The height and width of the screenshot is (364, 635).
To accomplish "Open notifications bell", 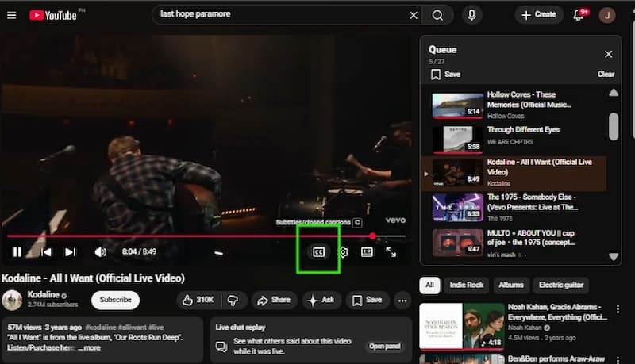I will click(x=579, y=15).
